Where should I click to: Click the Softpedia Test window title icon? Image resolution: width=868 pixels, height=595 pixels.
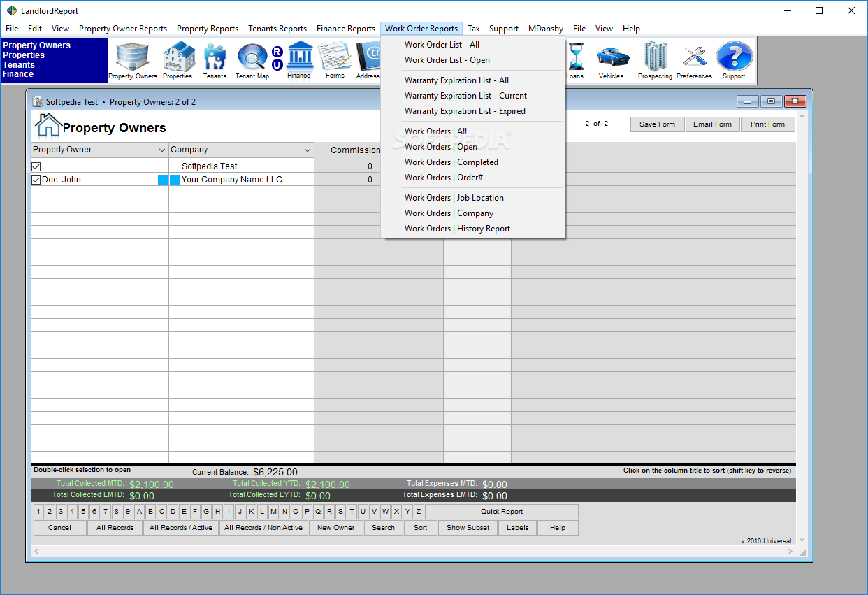click(x=38, y=101)
